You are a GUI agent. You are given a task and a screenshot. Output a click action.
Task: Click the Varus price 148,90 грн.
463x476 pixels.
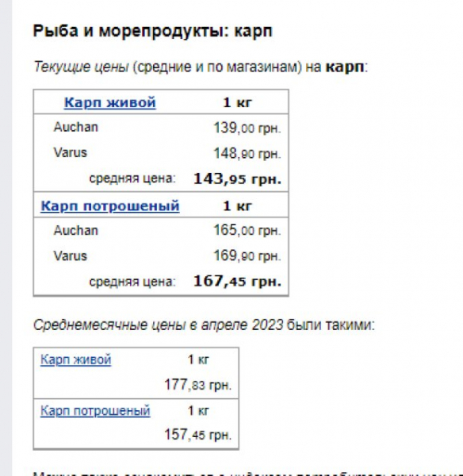247,153
